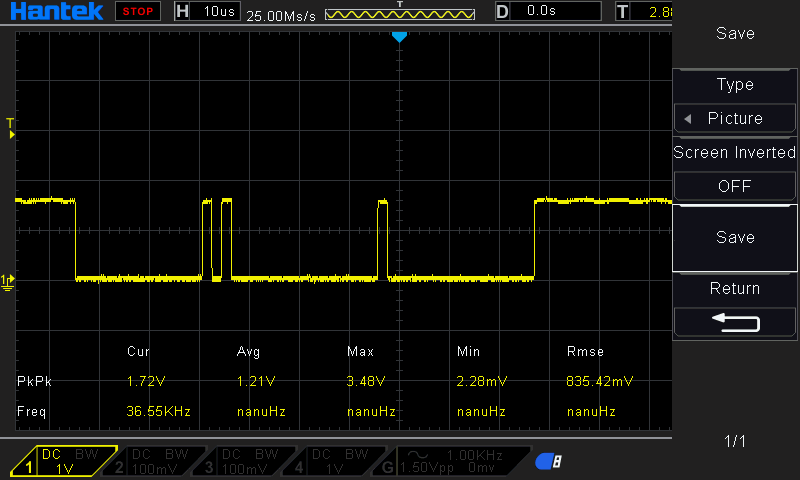Select channel 2 tab DC 100mV

pyautogui.click(x=155, y=461)
